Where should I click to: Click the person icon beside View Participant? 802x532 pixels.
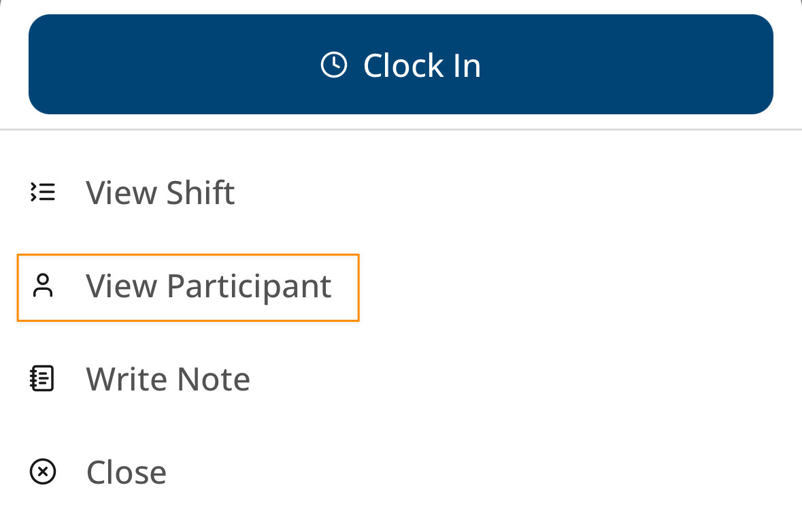44,286
